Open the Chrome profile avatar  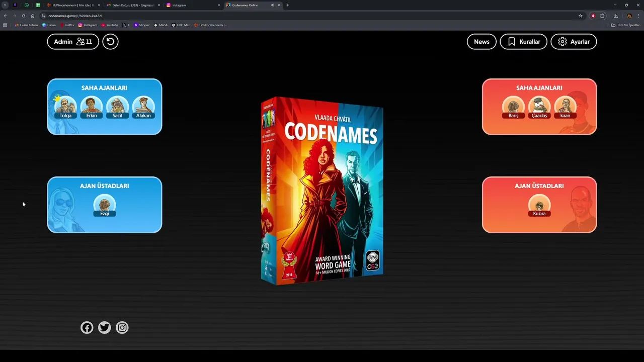point(629,16)
